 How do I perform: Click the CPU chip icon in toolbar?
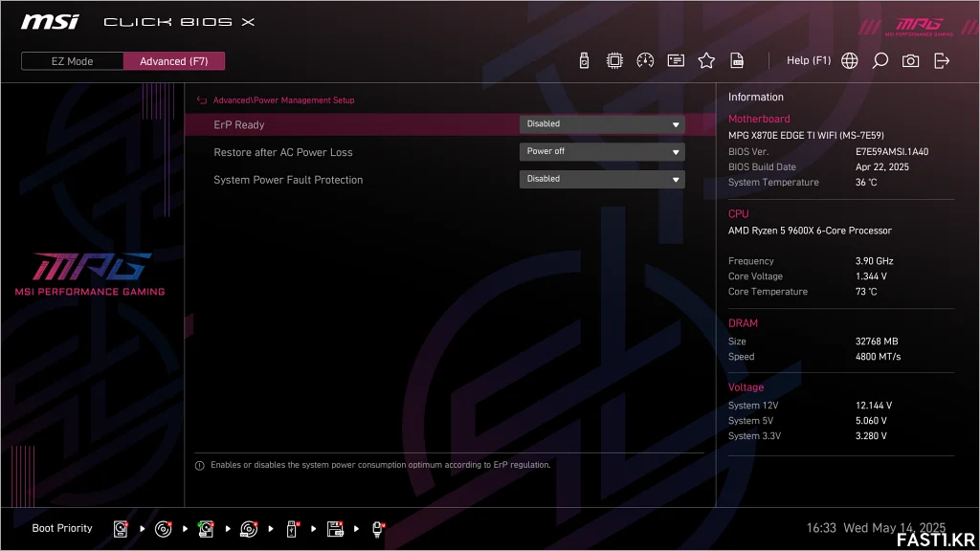(614, 60)
